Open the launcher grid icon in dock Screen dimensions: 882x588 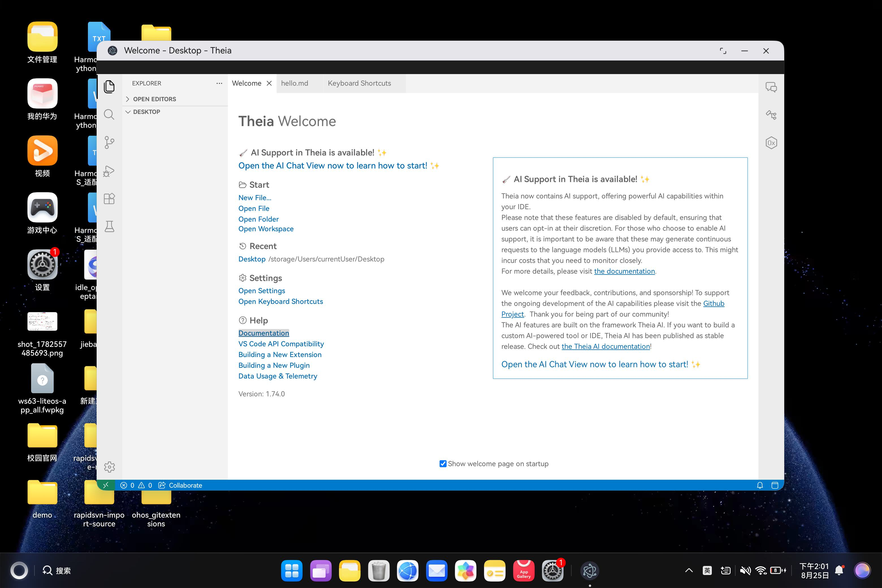292,571
